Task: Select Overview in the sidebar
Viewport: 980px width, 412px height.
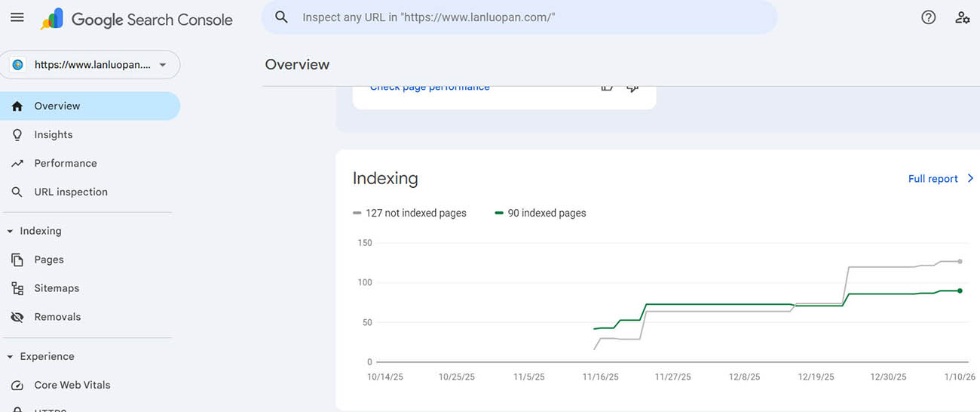Action: (57, 106)
